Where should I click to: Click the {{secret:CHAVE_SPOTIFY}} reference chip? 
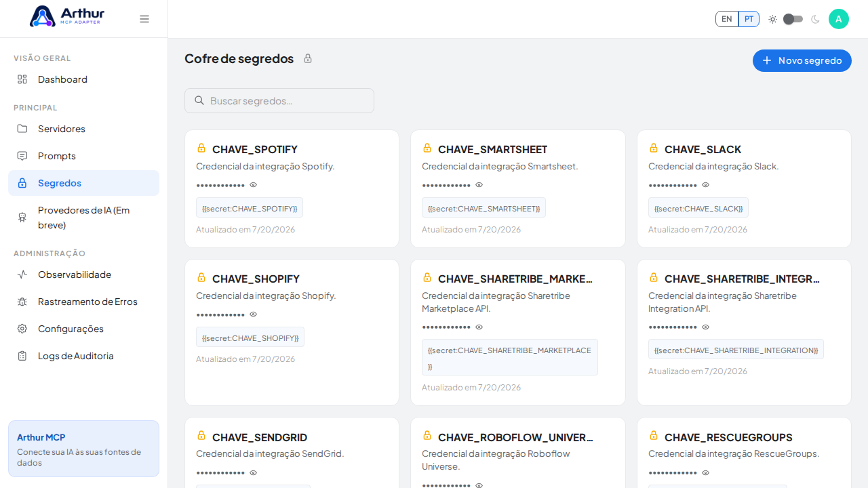click(x=250, y=208)
